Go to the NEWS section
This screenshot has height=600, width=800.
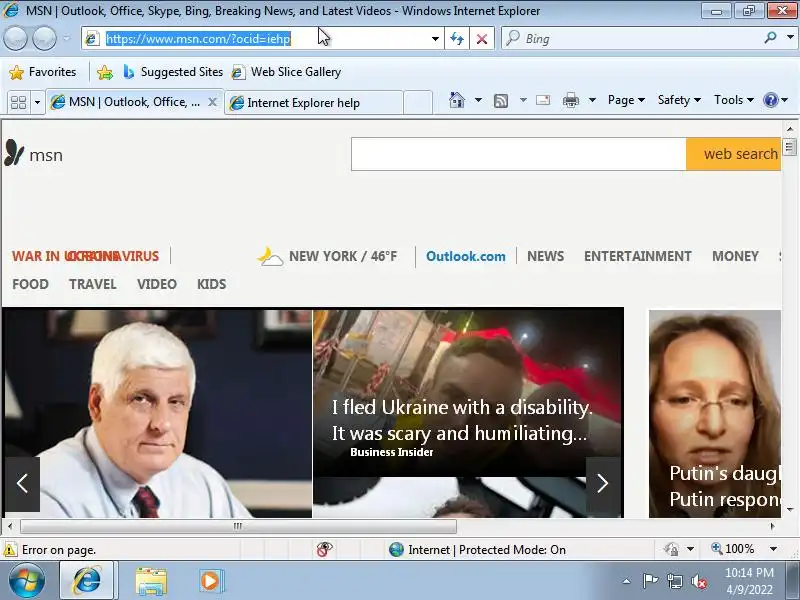(x=545, y=256)
